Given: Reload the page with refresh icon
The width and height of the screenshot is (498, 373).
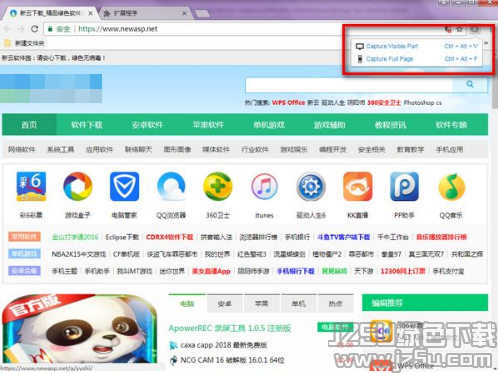Looking at the screenshot, I should click(x=34, y=29).
